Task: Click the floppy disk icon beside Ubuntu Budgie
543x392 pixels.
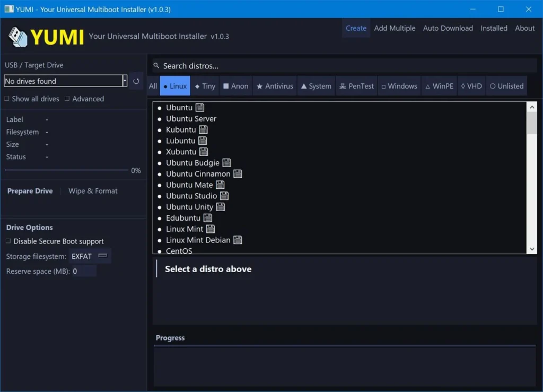Action: coord(227,163)
